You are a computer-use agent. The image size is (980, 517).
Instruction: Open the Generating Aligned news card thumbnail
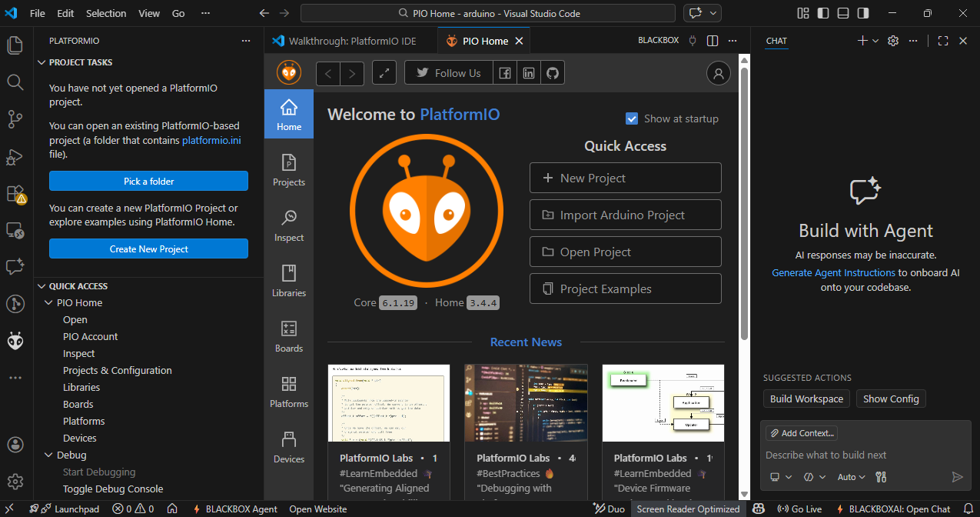point(389,403)
